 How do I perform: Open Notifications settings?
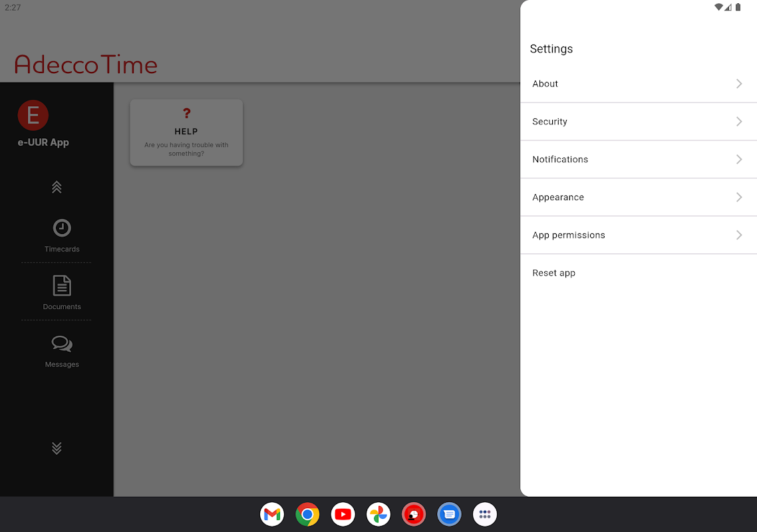click(638, 160)
